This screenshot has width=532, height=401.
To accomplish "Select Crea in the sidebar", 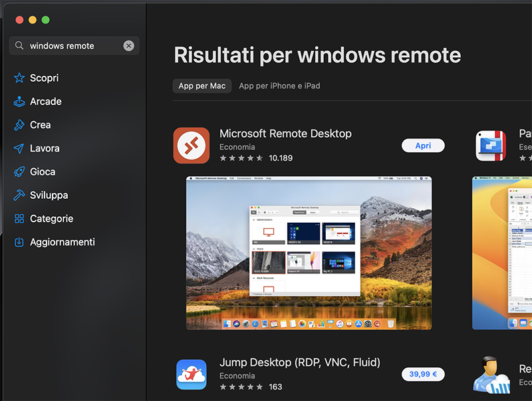I will (41, 125).
